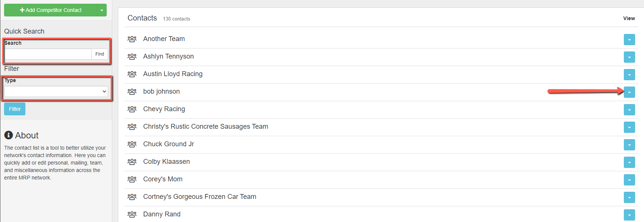Click the team icon beside Another Team

(x=132, y=39)
